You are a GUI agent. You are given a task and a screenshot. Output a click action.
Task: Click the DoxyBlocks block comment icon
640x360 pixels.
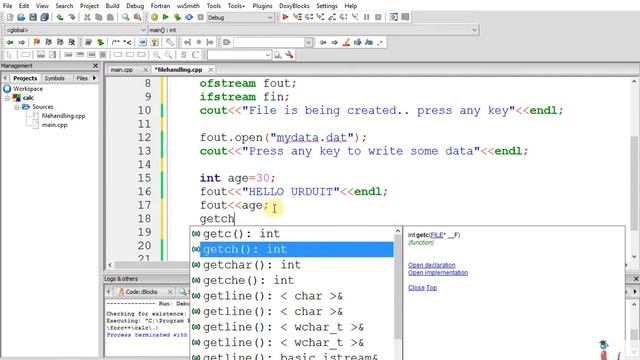(x=116, y=42)
